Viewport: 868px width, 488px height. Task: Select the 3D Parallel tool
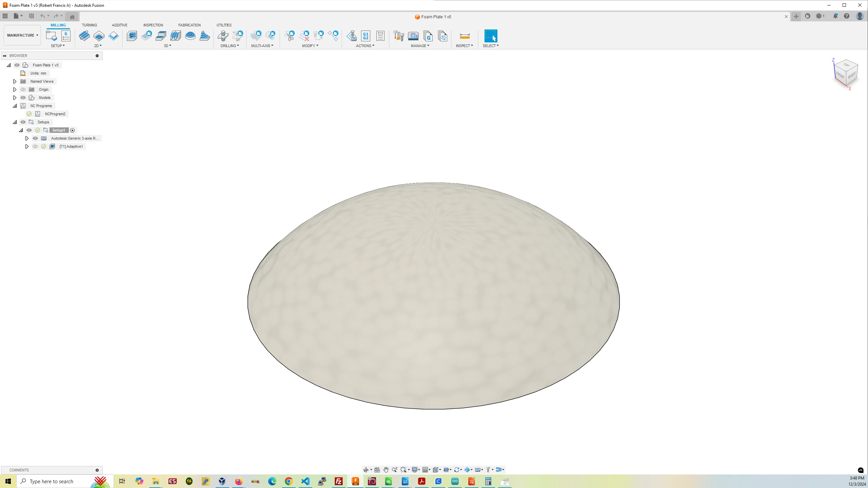point(176,36)
